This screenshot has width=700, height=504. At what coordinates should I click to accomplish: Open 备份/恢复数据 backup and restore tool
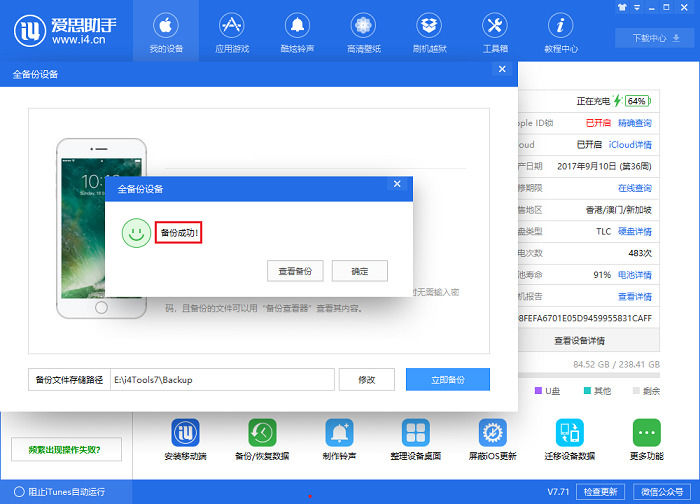262,440
